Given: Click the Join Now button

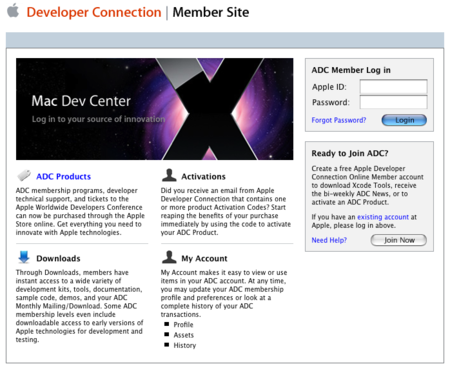Looking at the screenshot, I should (399, 240).
